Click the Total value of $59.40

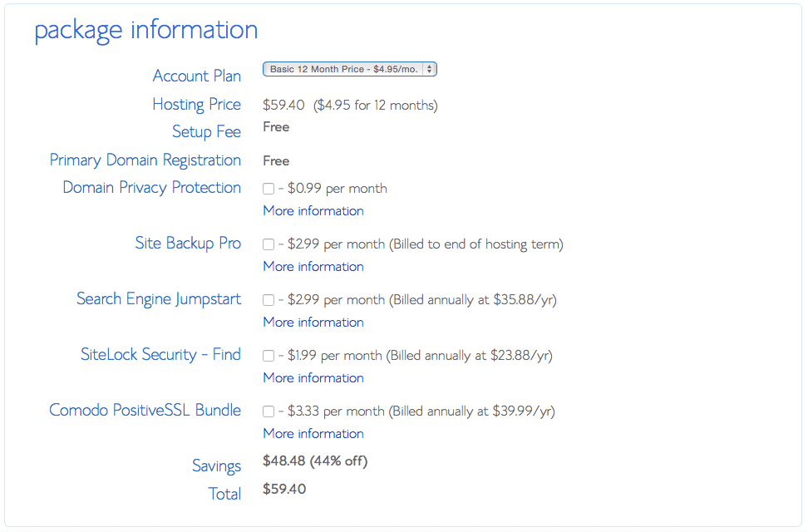pyautogui.click(x=283, y=490)
